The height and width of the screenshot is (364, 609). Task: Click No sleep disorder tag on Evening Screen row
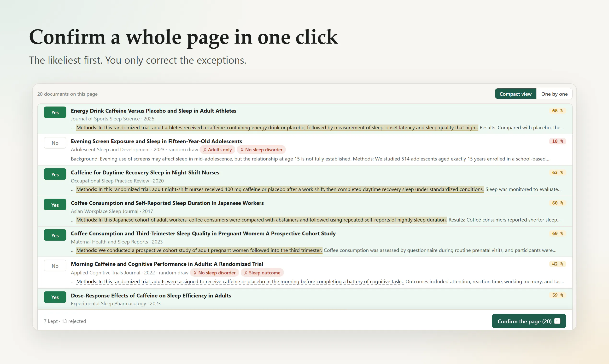click(x=261, y=150)
